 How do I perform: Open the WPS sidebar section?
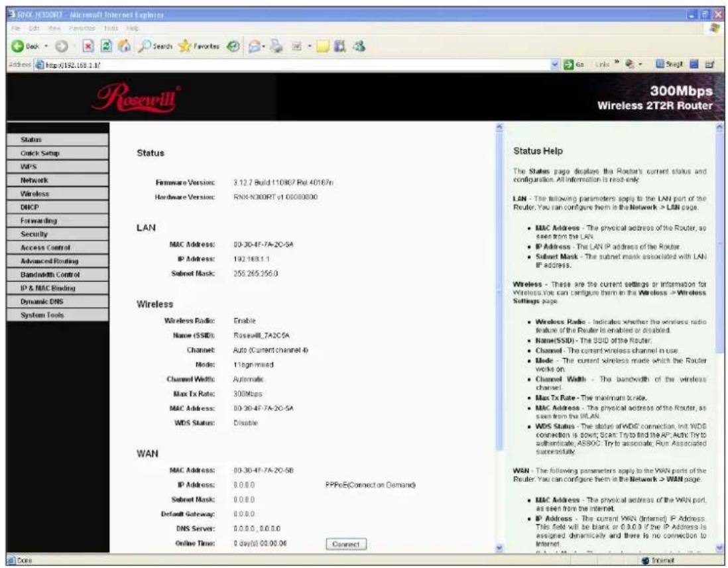click(x=58, y=166)
